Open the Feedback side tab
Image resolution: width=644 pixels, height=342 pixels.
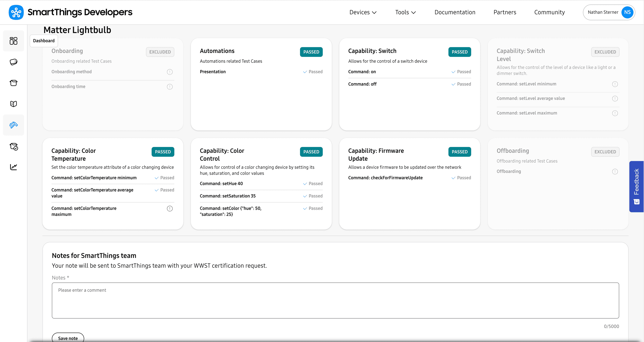pyautogui.click(x=636, y=187)
